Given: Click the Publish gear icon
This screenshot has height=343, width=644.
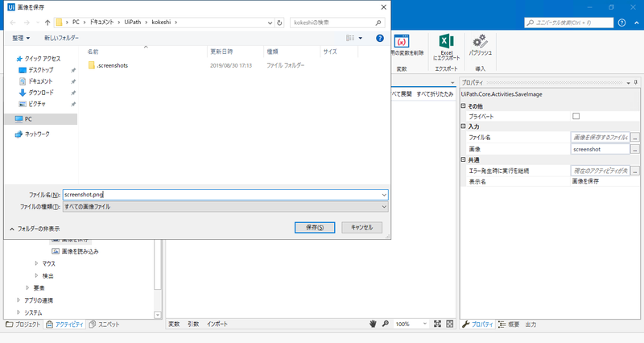Looking at the screenshot, I should [480, 41].
